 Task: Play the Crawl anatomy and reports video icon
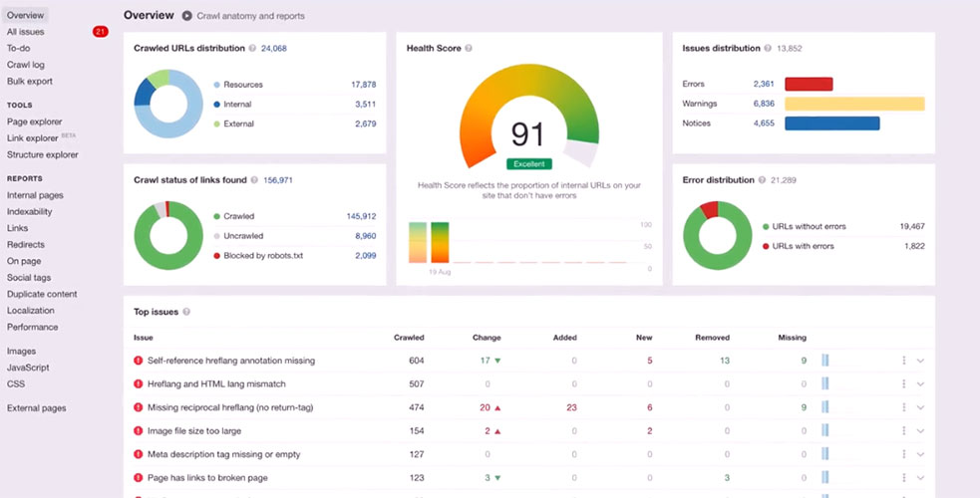[x=186, y=16]
